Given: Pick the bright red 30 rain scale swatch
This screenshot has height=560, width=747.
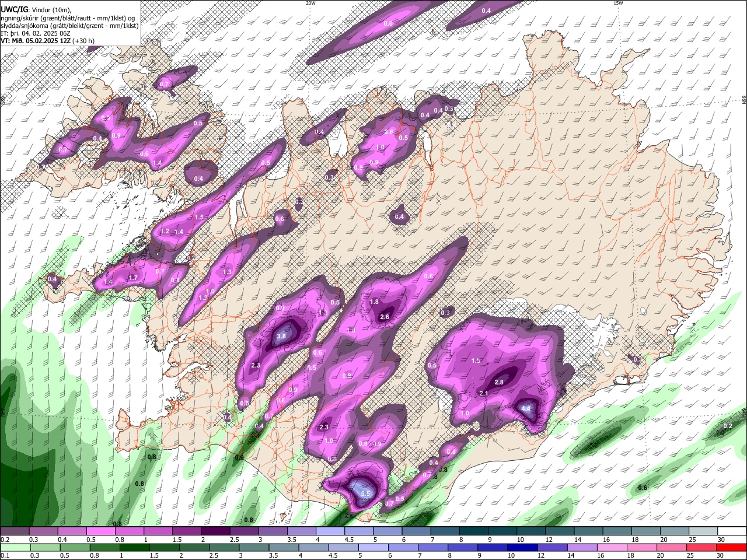Looking at the screenshot, I should coord(732,547).
